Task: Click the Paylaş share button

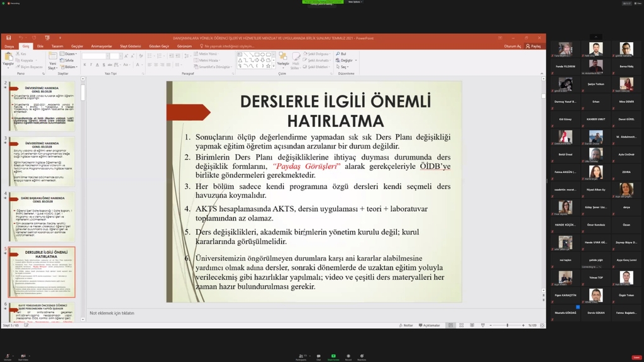Action: [x=534, y=46]
